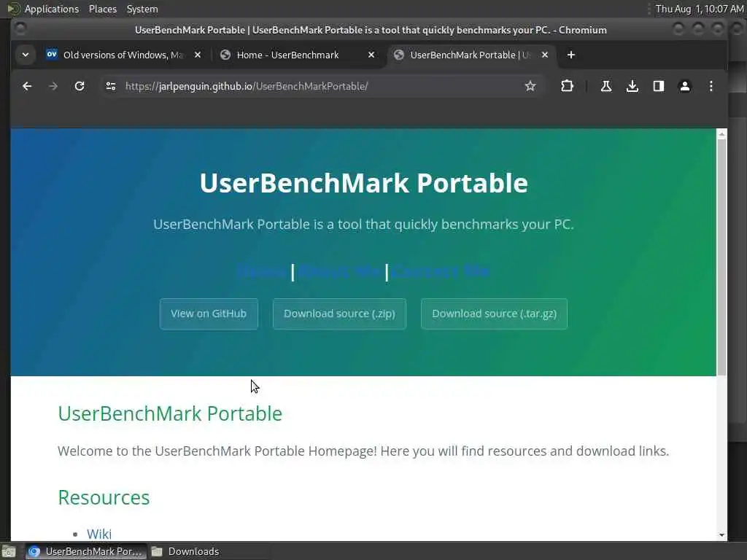Click the Applications menu logo icon

13,9
